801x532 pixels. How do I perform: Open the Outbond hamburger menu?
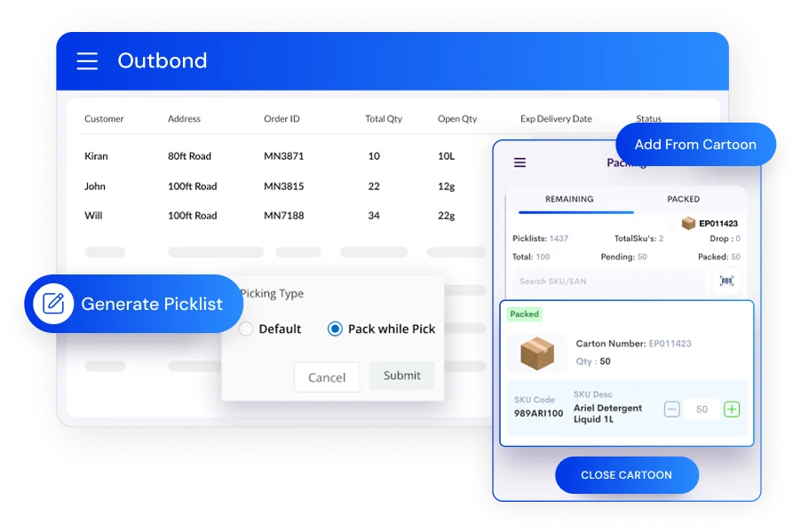[x=87, y=60]
